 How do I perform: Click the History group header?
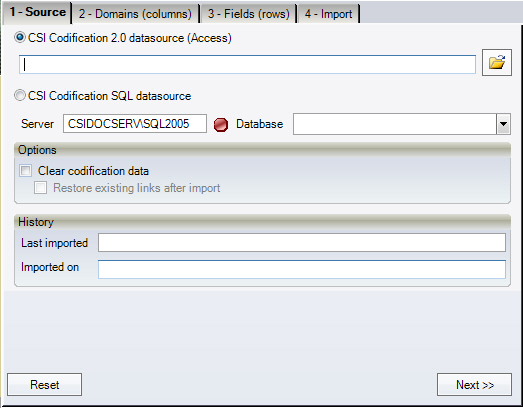point(263,222)
